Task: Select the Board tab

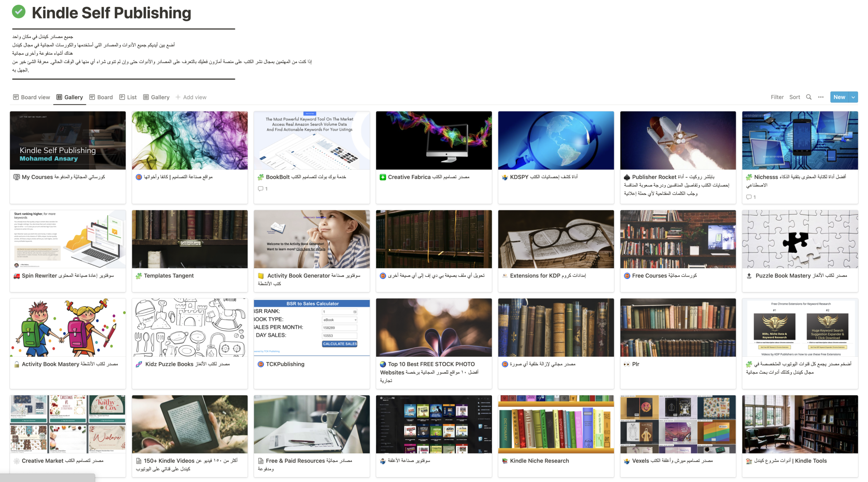Action: 101,97
